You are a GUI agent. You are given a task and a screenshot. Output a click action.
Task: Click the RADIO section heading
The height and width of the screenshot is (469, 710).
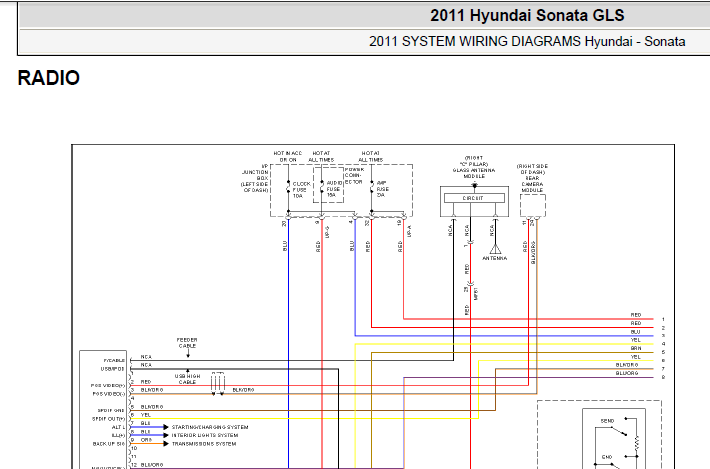(x=48, y=78)
